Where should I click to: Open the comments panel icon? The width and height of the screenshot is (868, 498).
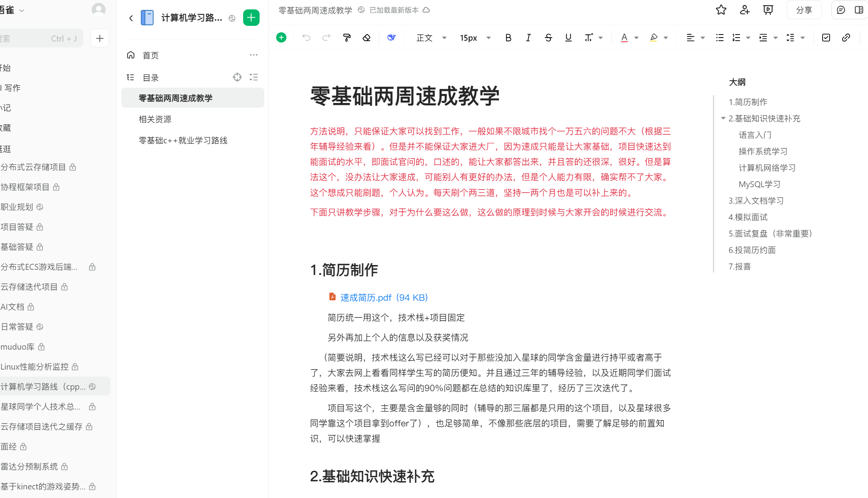(841, 10)
